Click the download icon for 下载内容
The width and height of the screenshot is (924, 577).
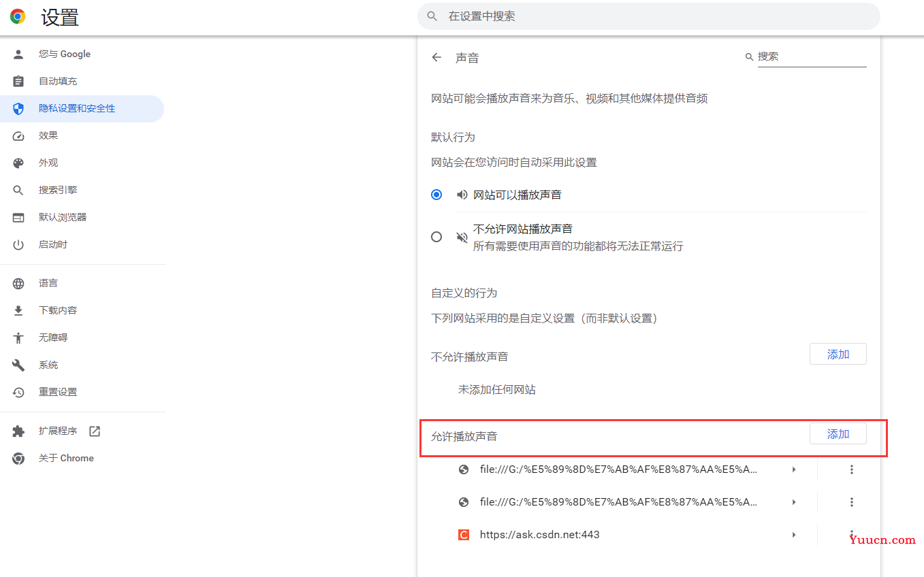pos(18,310)
